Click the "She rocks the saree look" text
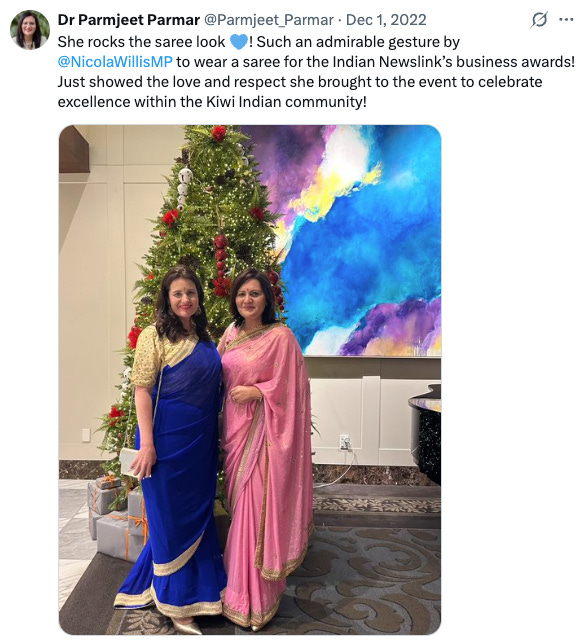The image size is (583, 640). pos(141,42)
